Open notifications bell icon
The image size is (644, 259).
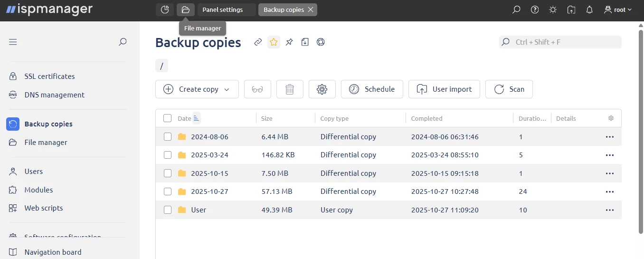click(589, 10)
